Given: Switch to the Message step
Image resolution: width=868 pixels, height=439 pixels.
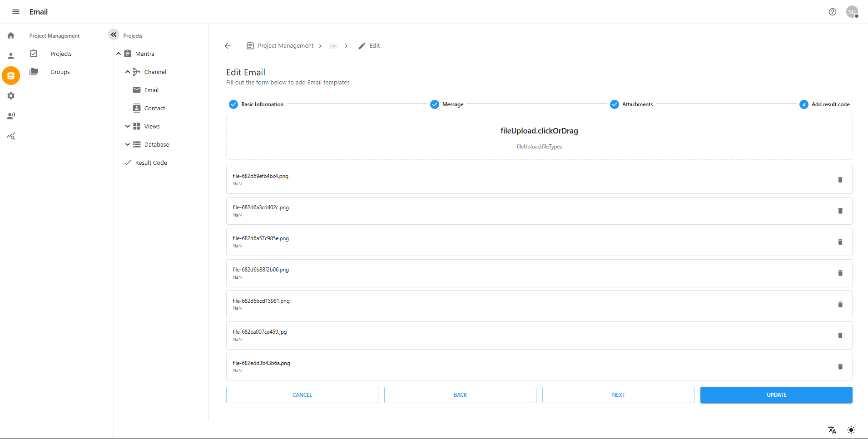Looking at the screenshot, I should click(446, 104).
